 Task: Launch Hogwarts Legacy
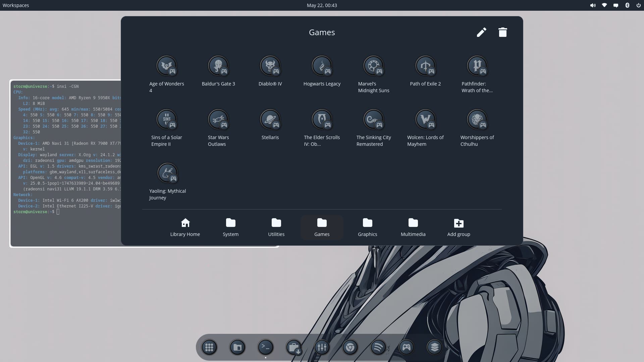(322, 66)
